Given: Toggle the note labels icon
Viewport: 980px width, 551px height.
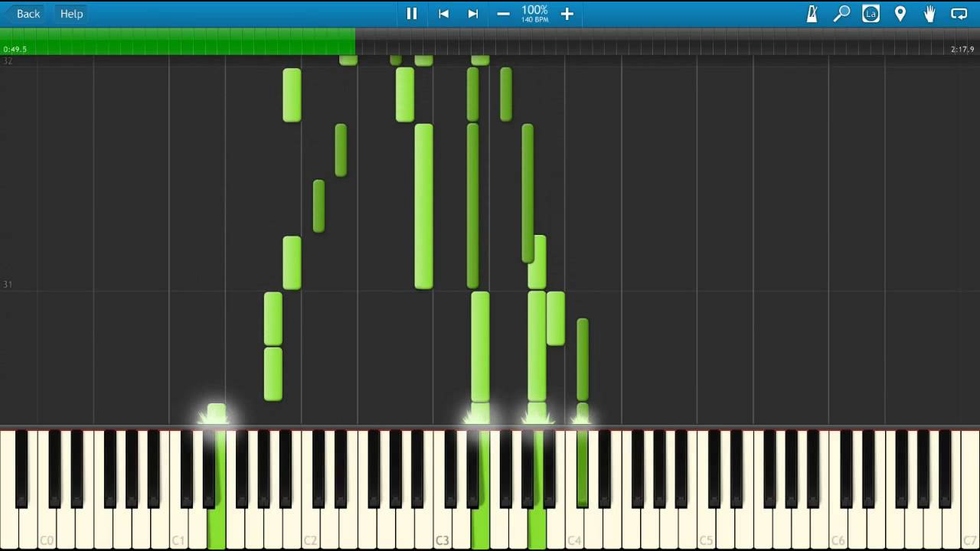Looking at the screenshot, I should pyautogui.click(x=871, y=14).
